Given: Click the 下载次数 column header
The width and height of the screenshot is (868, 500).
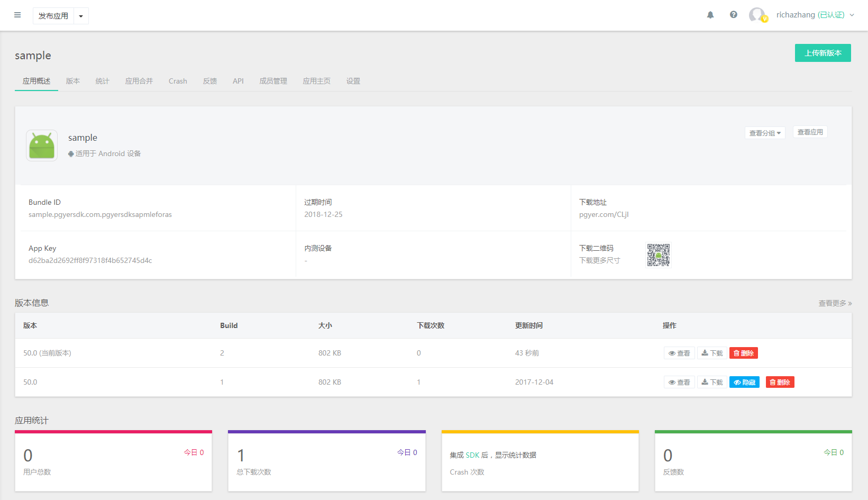Looking at the screenshot, I should [431, 325].
